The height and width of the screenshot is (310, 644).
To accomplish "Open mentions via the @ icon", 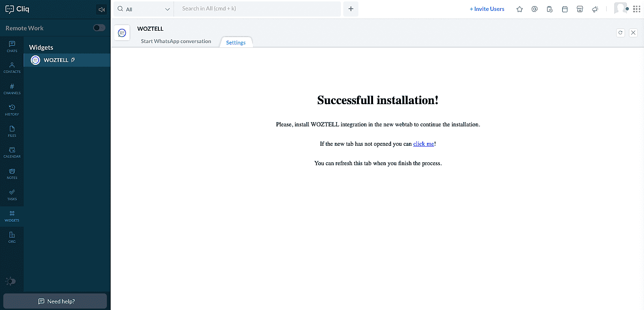I will 534,9.
